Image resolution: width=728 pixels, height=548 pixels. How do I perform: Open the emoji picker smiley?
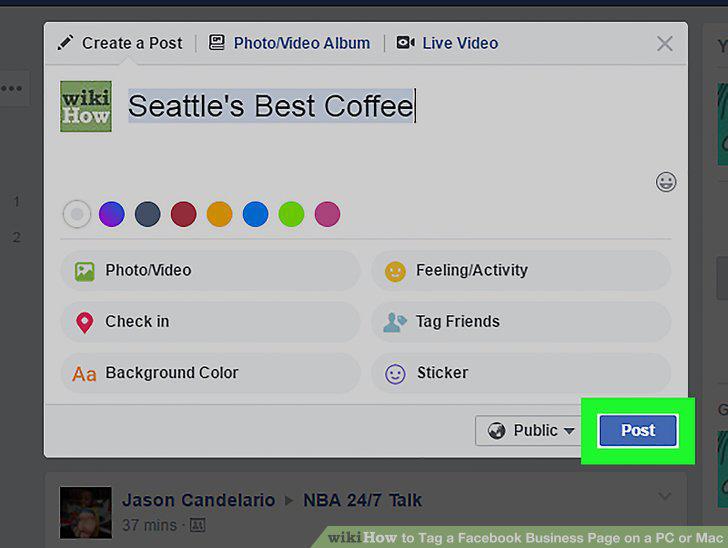point(666,182)
